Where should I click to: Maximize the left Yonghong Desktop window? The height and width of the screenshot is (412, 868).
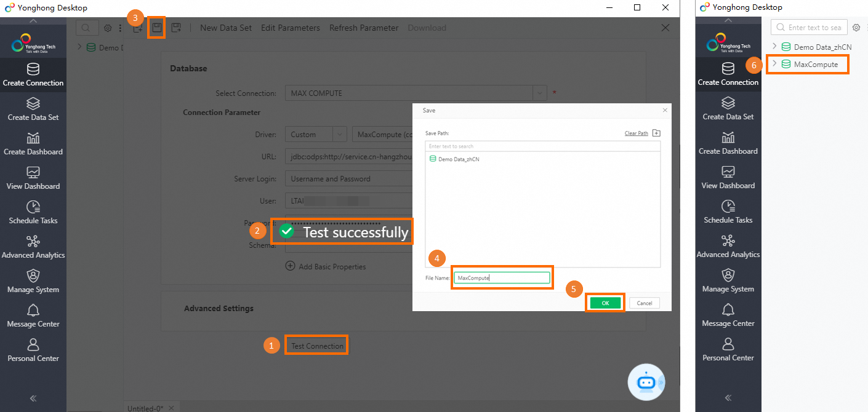click(637, 7)
